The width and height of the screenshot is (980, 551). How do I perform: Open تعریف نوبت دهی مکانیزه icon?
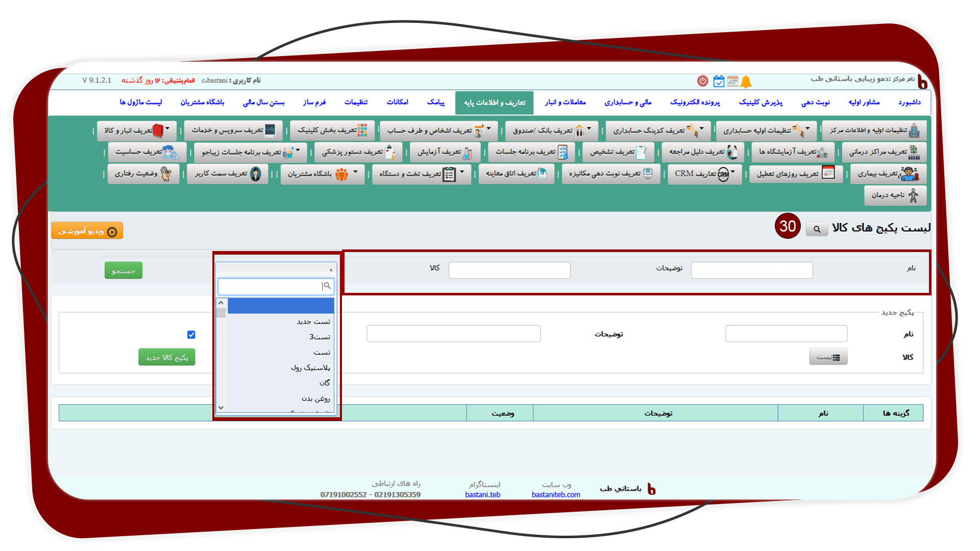[648, 173]
